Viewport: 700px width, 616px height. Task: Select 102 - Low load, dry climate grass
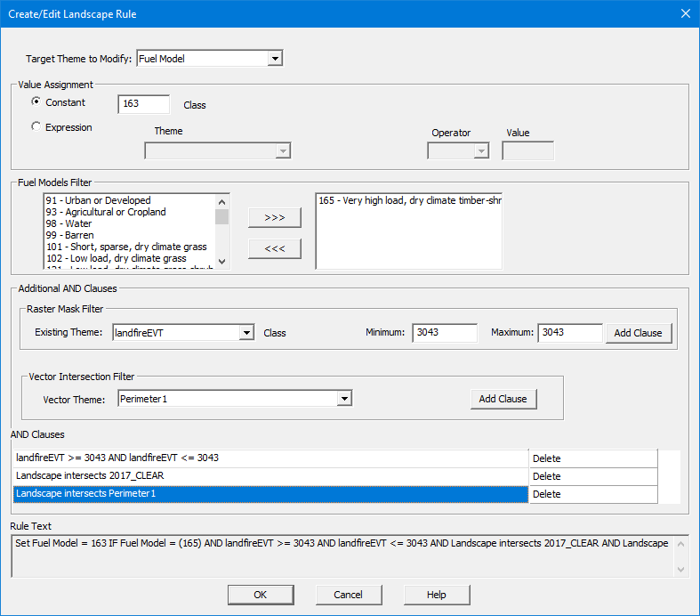(130, 259)
